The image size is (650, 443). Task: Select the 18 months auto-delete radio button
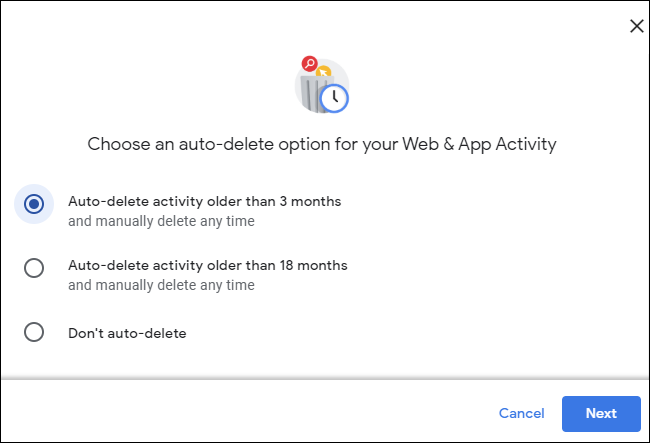[34, 268]
